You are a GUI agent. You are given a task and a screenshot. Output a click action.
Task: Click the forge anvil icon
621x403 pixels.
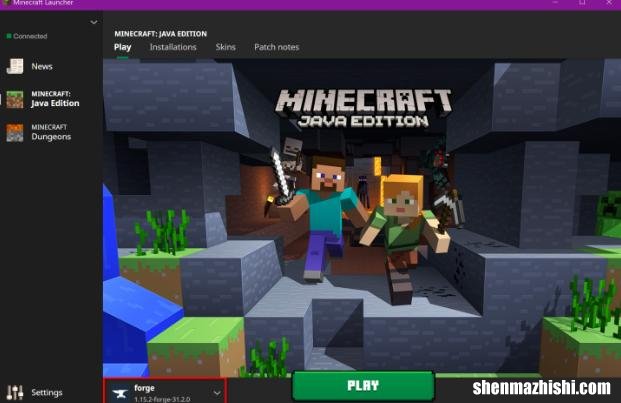119,393
